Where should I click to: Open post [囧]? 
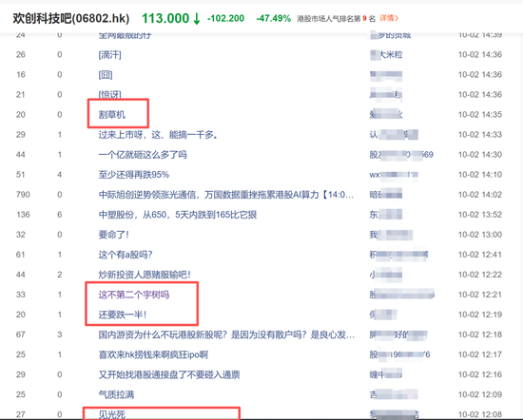click(x=106, y=75)
